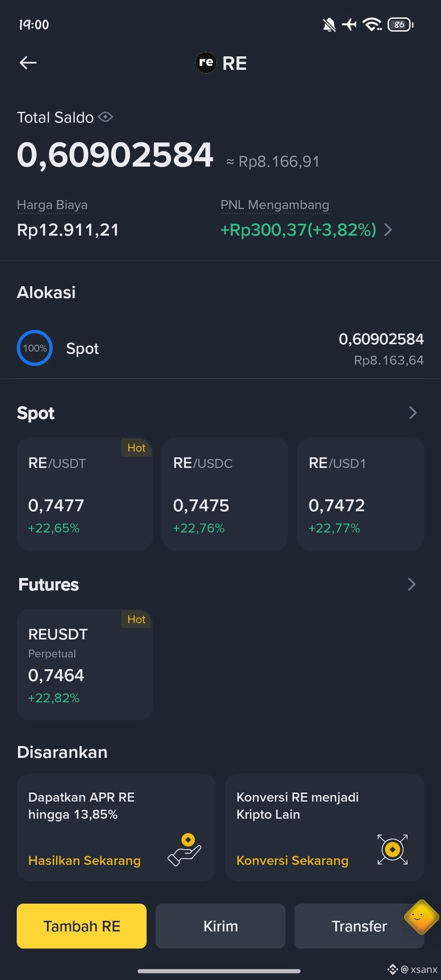The image size is (441, 980).
Task: Tap the floating yellow smiley assistant icon
Action: (421, 917)
